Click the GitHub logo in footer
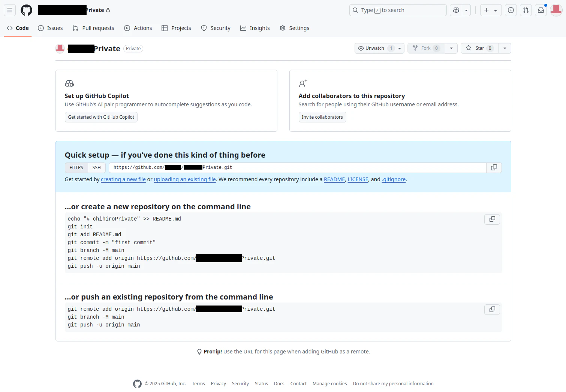The image size is (566, 392). click(x=137, y=384)
